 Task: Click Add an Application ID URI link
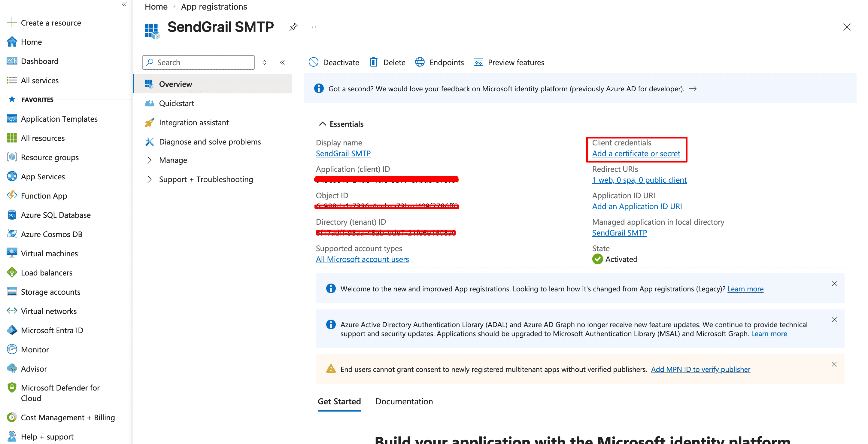click(x=637, y=206)
